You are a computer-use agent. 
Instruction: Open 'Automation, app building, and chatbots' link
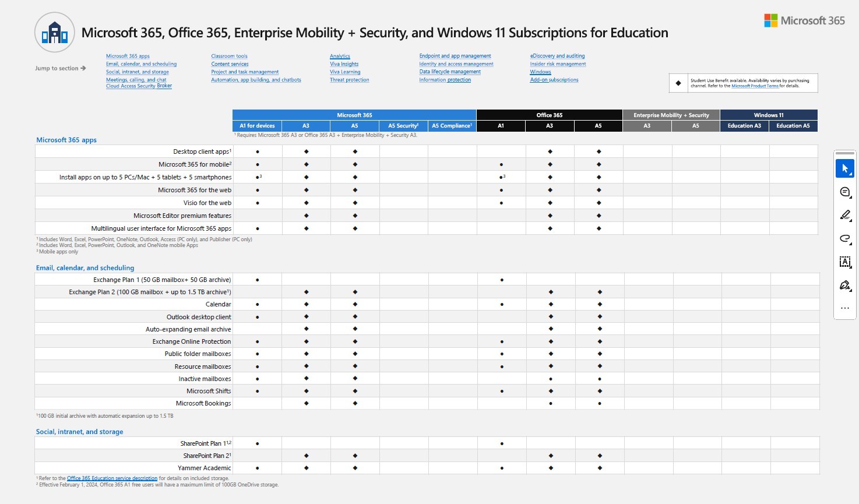[256, 80]
